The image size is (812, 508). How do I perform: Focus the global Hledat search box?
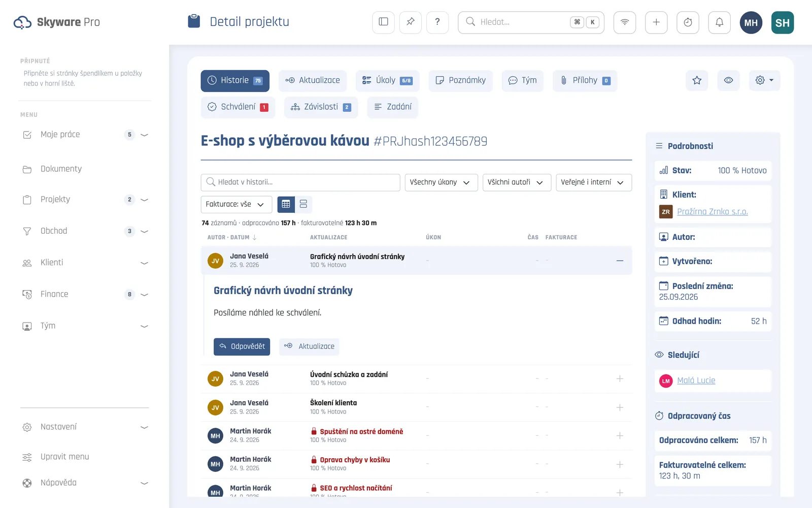(531, 22)
